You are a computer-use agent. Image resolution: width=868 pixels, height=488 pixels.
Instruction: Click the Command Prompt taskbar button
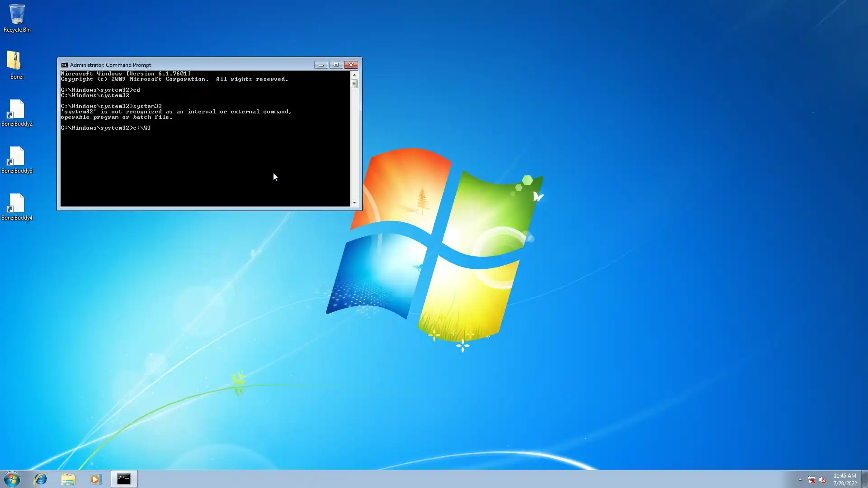click(x=124, y=479)
